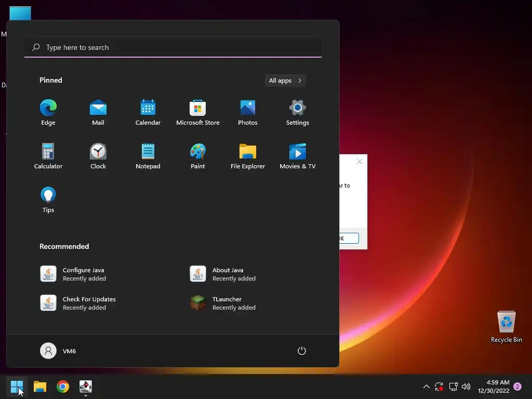Click the Recommended section heading

point(64,246)
